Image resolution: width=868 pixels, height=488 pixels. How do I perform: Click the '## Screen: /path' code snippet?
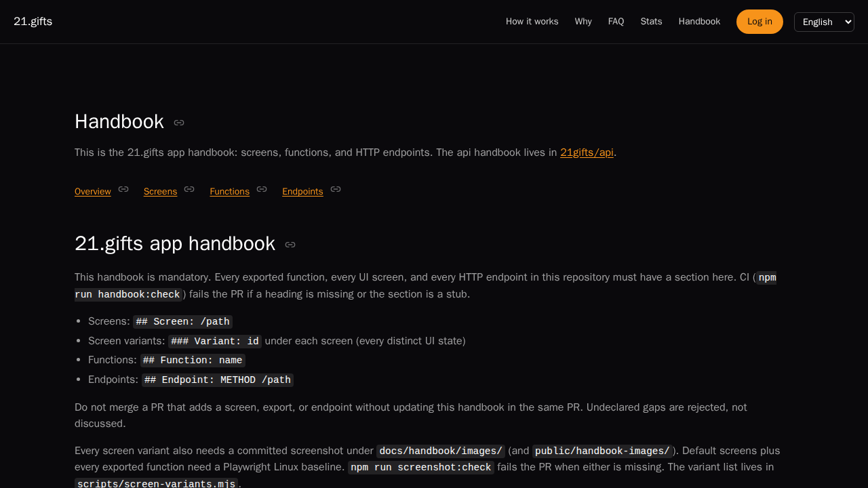point(183,322)
